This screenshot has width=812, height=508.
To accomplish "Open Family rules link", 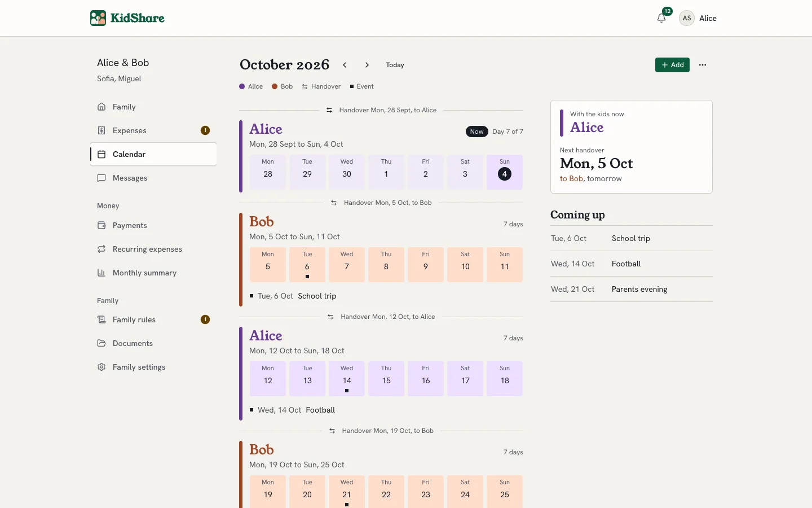I will tap(153, 319).
